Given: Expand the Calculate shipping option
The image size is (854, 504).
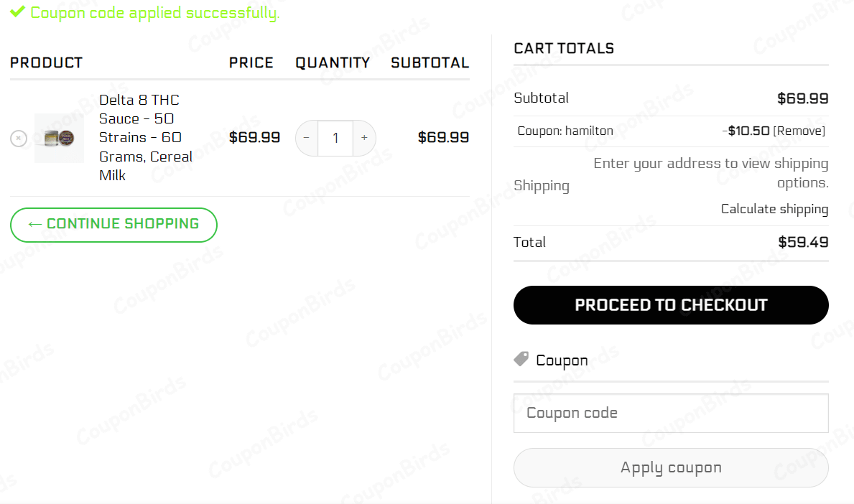Looking at the screenshot, I should [774, 209].
